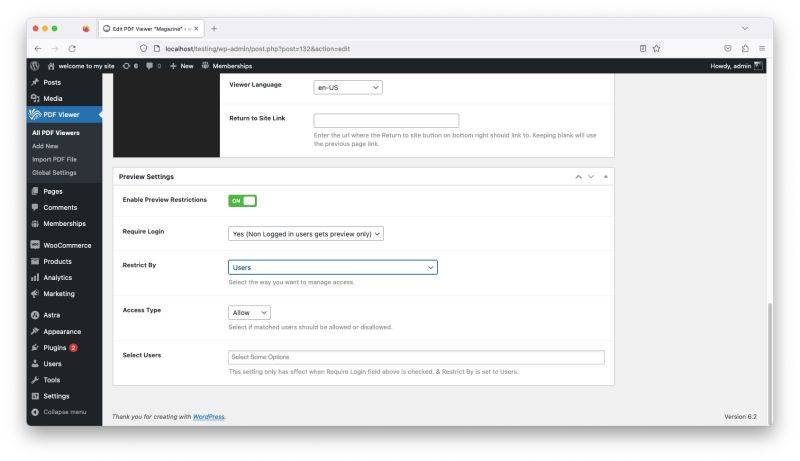
Task: Close the Edit PDF Viewer tab
Action: pyautogui.click(x=196, y=29)
